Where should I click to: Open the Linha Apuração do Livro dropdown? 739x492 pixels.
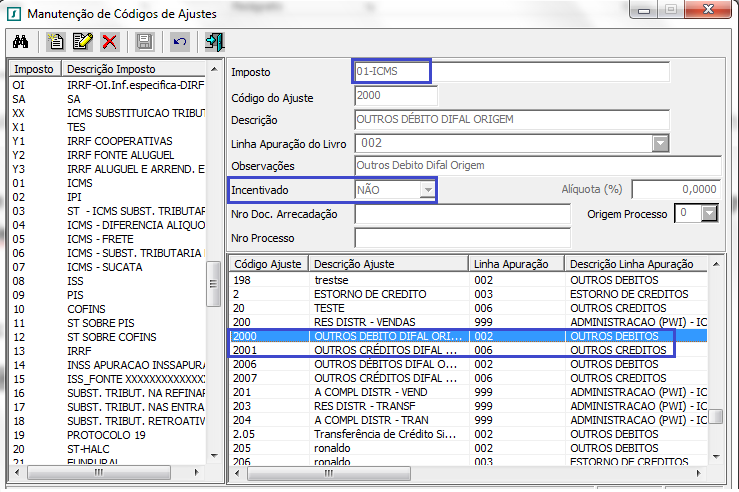point(660,143)
